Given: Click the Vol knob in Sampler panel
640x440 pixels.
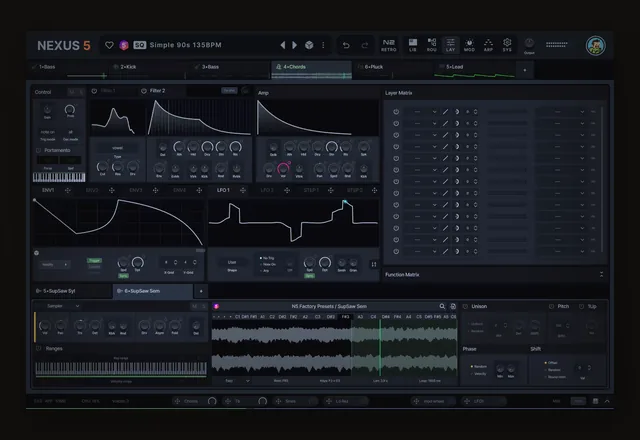Looking at the screenshot, I should pos(44,325).
